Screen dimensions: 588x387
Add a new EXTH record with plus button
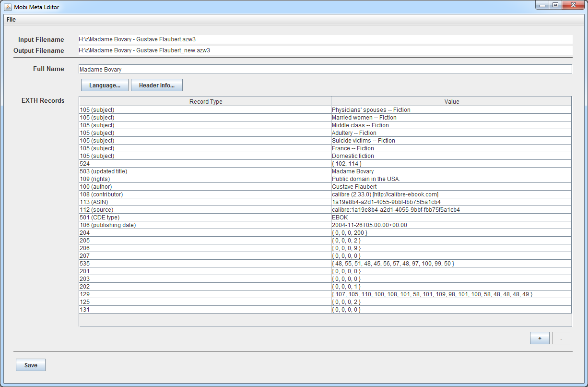pos(540,338)
